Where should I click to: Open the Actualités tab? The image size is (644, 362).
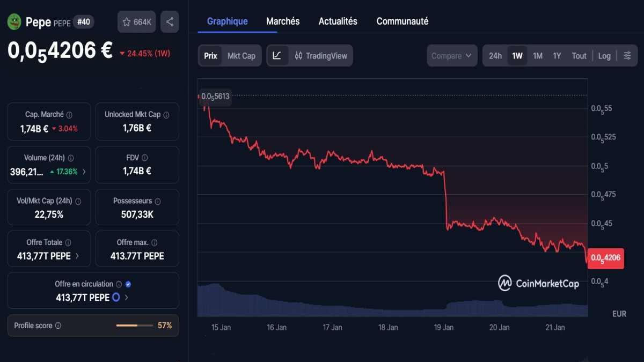coord(338,21)
